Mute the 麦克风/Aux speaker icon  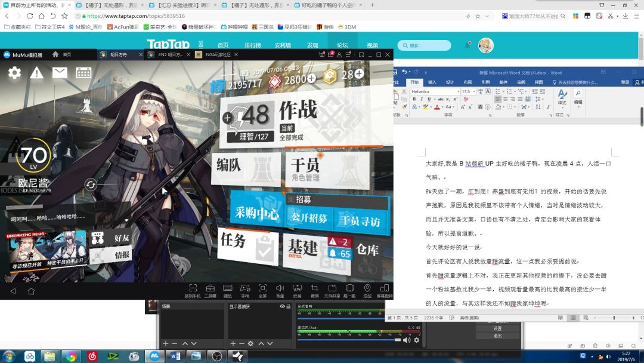click(407, 340)
